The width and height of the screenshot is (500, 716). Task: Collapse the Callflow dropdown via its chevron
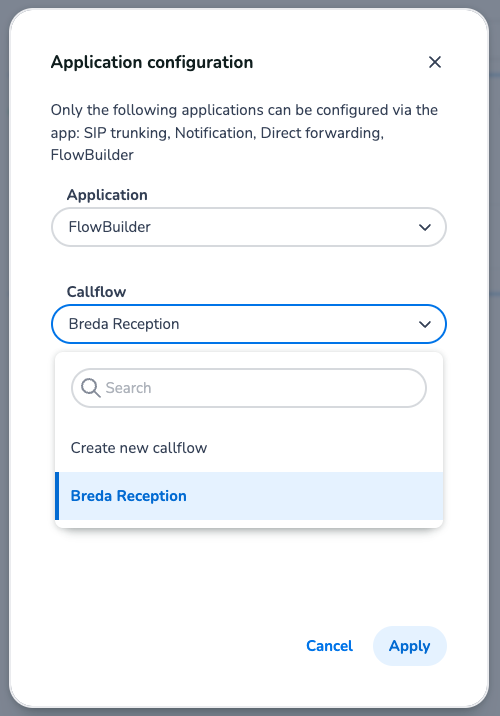(x=425, y=324)
